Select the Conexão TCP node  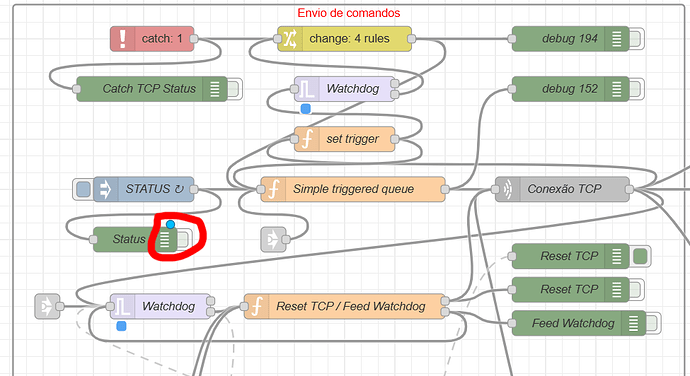pos(562,189)
